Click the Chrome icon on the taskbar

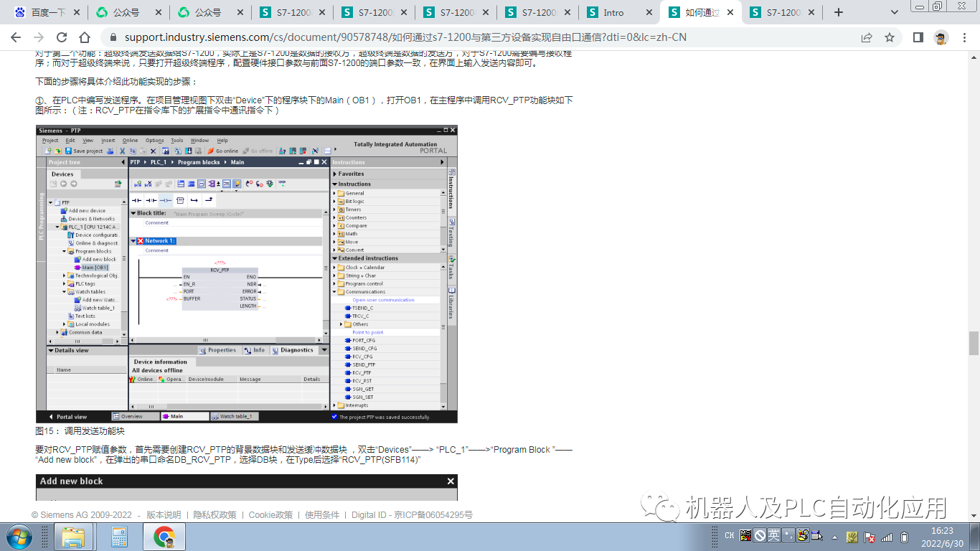coord(164,537)
